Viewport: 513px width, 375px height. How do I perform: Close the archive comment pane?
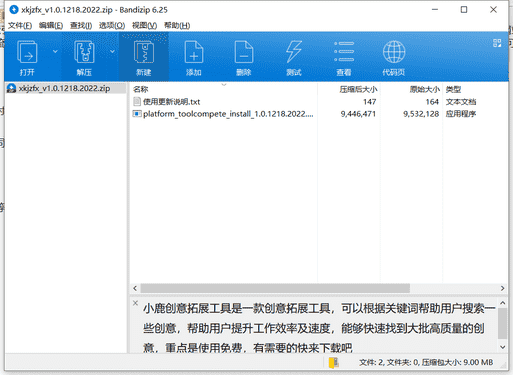pos(135,303)
